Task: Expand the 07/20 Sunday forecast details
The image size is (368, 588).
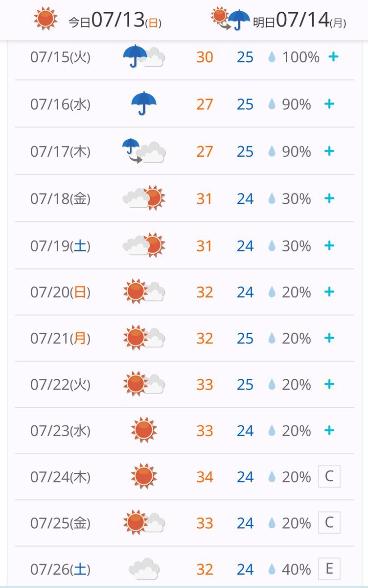Action: [329, 292]
